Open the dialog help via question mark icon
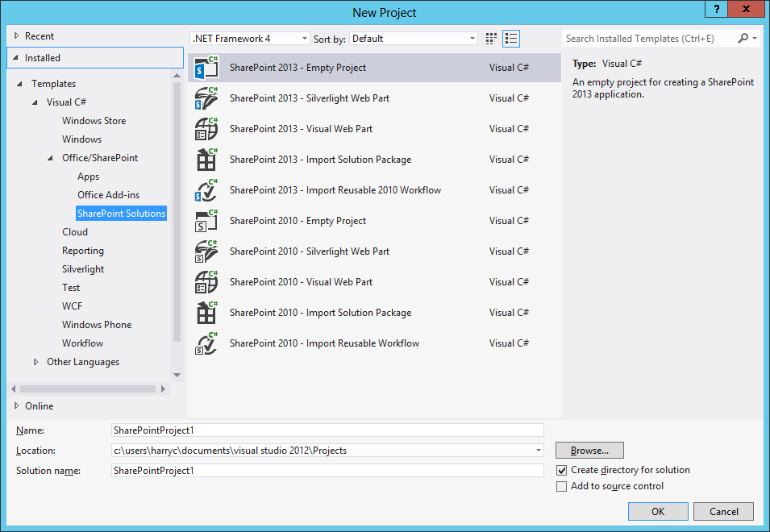The width and height of the screenshot is (770, 532). click(716, 9)
